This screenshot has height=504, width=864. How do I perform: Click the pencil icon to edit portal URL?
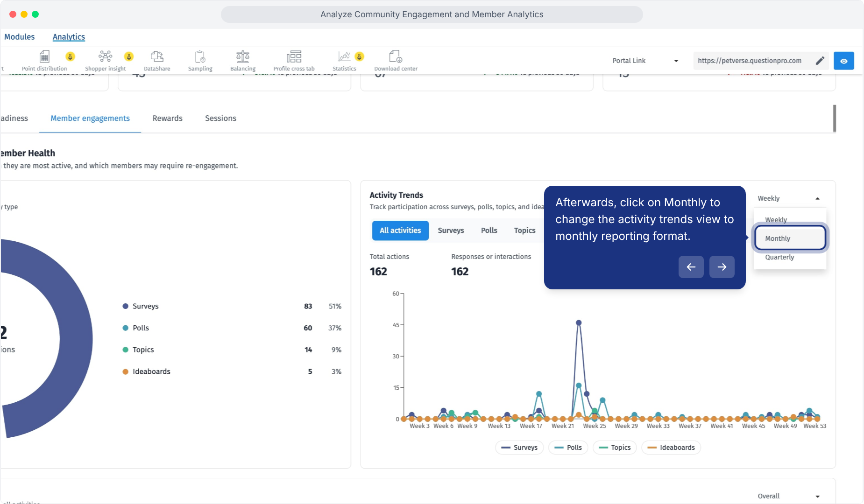[820, 61]
